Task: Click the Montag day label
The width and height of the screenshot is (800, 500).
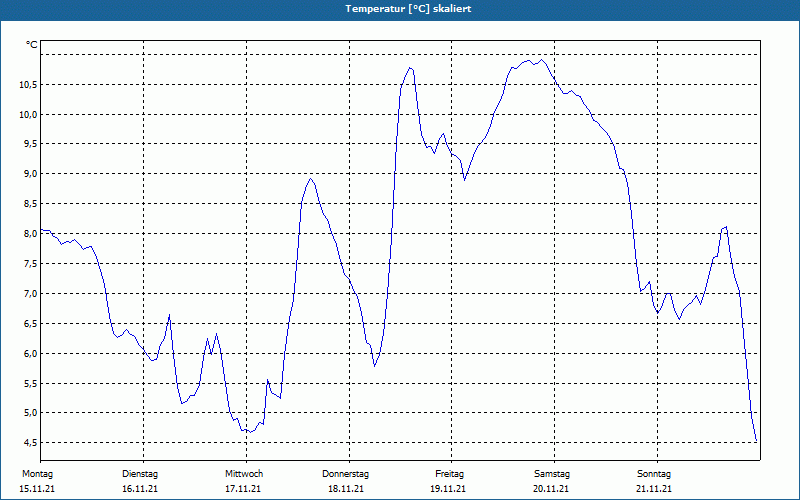Action: [x=37, y=474]
